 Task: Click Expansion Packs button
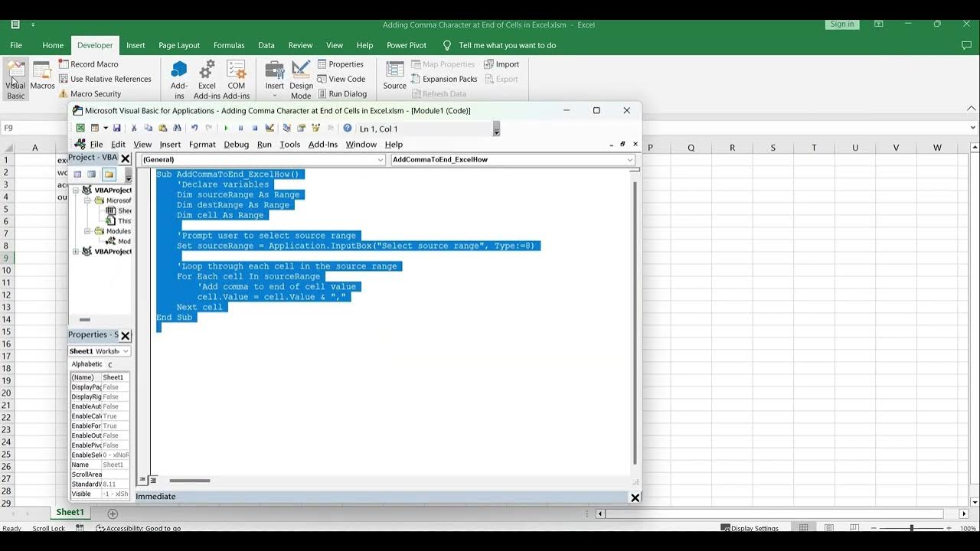coord(444,79)
